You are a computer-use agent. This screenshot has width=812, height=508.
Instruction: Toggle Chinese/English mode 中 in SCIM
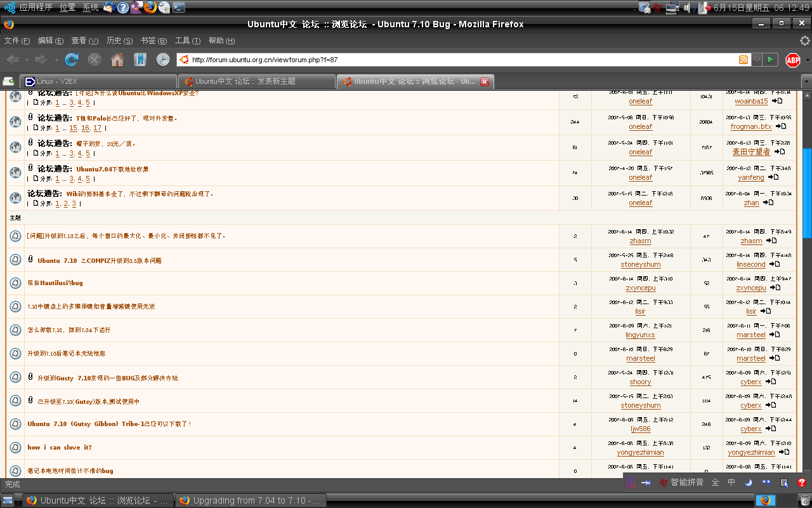coord(731,483)
